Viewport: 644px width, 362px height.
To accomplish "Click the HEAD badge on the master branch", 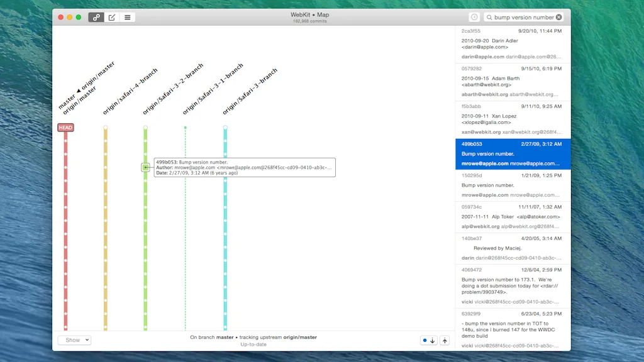I will pyautogui.click(x=65, y=127).
